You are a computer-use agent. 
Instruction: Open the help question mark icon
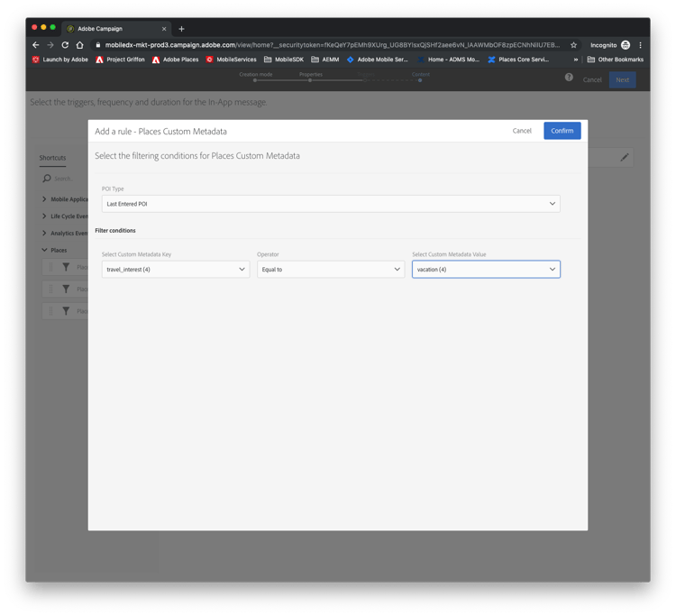(x=569, y=78)
